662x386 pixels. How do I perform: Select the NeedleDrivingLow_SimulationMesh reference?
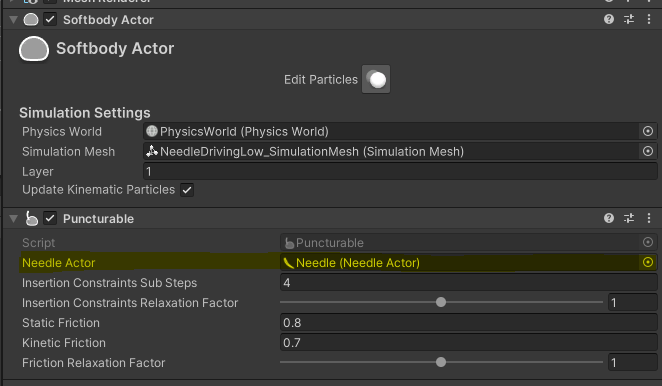pyautogui.click(x=391, y=151)
